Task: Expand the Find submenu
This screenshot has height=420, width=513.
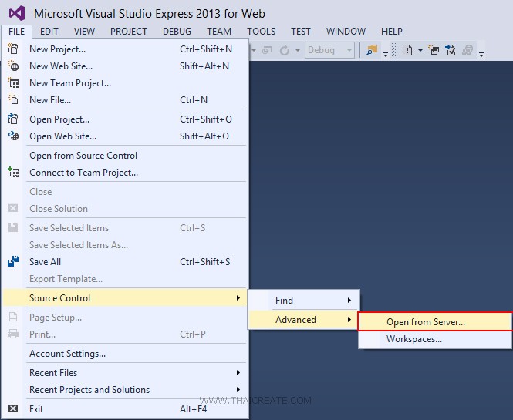Action: pos(304,300)
